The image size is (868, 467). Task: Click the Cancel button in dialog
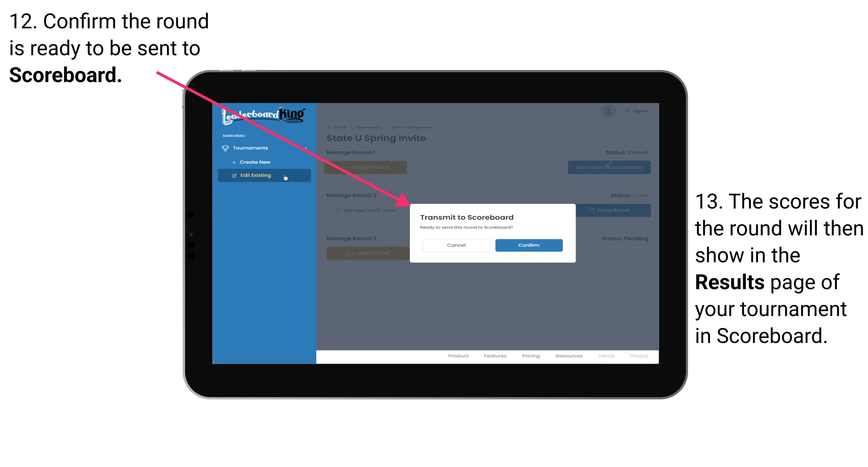pos(456,245)
